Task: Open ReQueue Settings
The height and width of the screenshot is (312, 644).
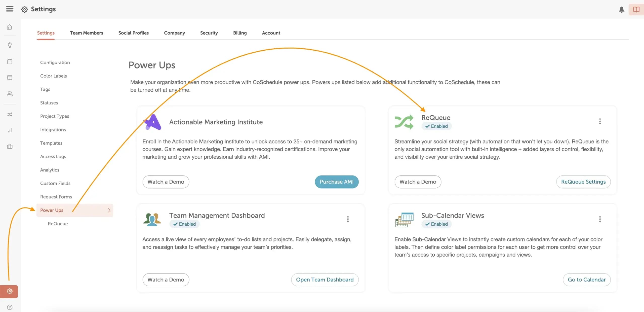Action: coord(583,182)
